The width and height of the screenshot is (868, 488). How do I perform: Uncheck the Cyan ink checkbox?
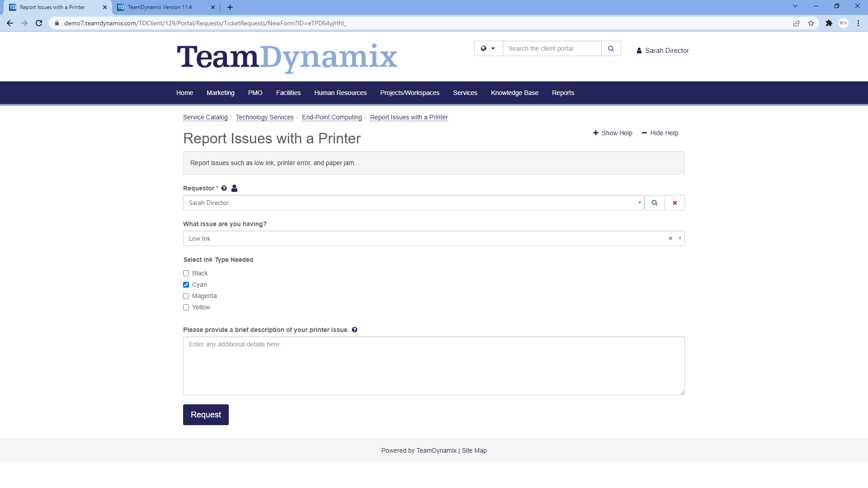(186, 284)
